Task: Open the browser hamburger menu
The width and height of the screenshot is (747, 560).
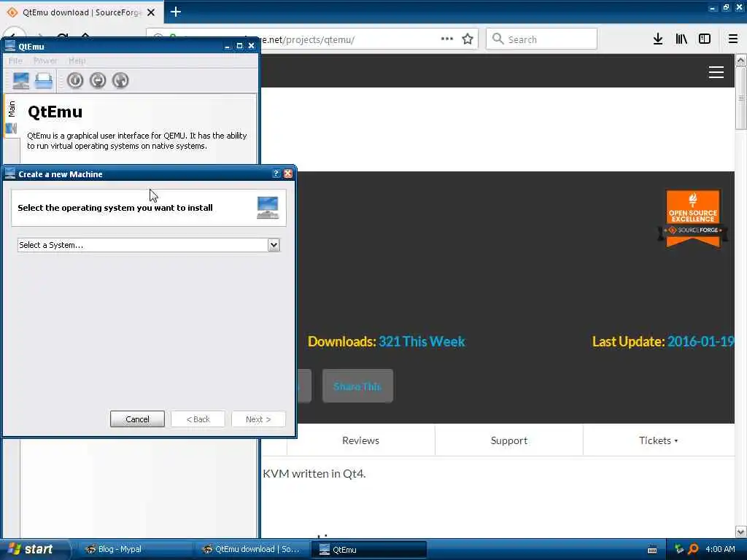Action: pyautogui.click(x=732, y=39)
